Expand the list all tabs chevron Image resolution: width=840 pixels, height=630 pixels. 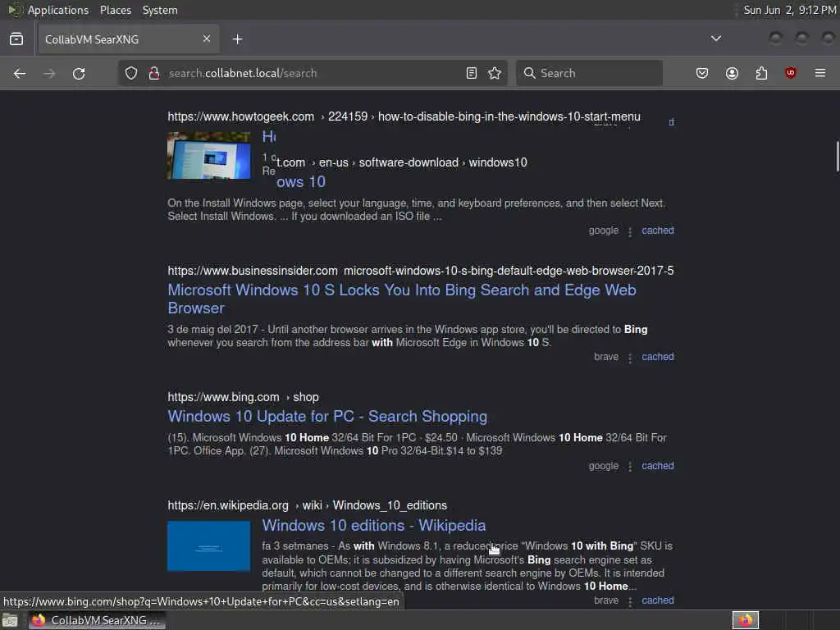tap(715, 39)
